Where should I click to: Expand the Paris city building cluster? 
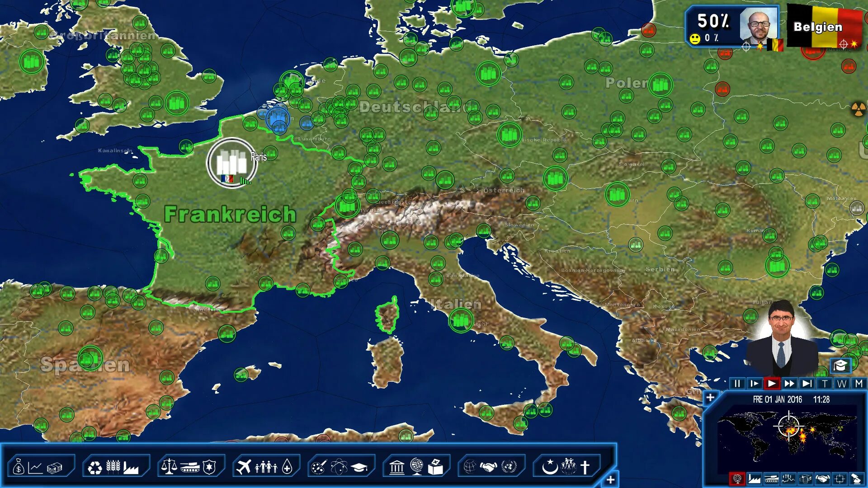pos(232,162)
